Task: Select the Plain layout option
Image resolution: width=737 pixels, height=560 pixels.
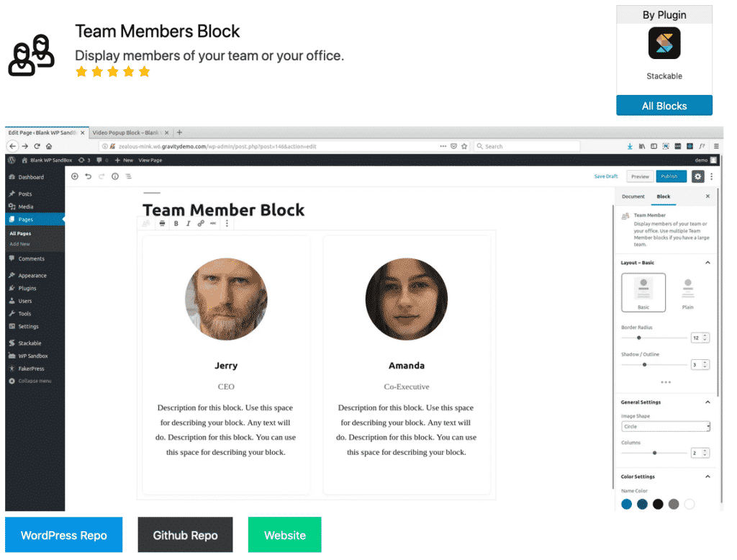Action: coord(688,292)
